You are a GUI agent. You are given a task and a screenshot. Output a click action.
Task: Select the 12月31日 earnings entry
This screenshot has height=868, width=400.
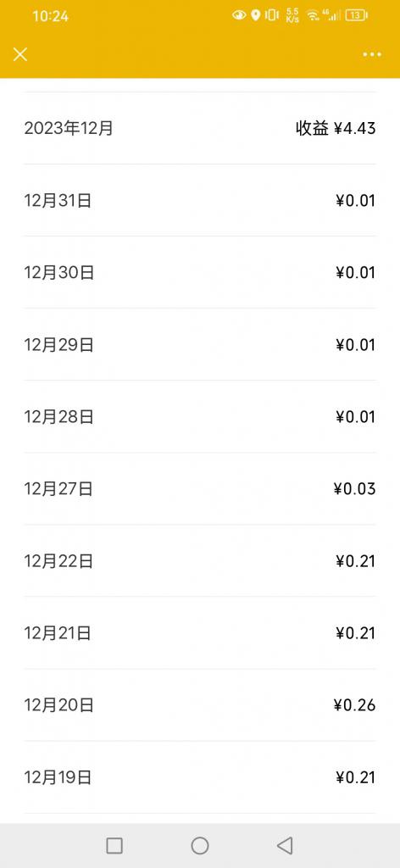[x=200, y=200]
